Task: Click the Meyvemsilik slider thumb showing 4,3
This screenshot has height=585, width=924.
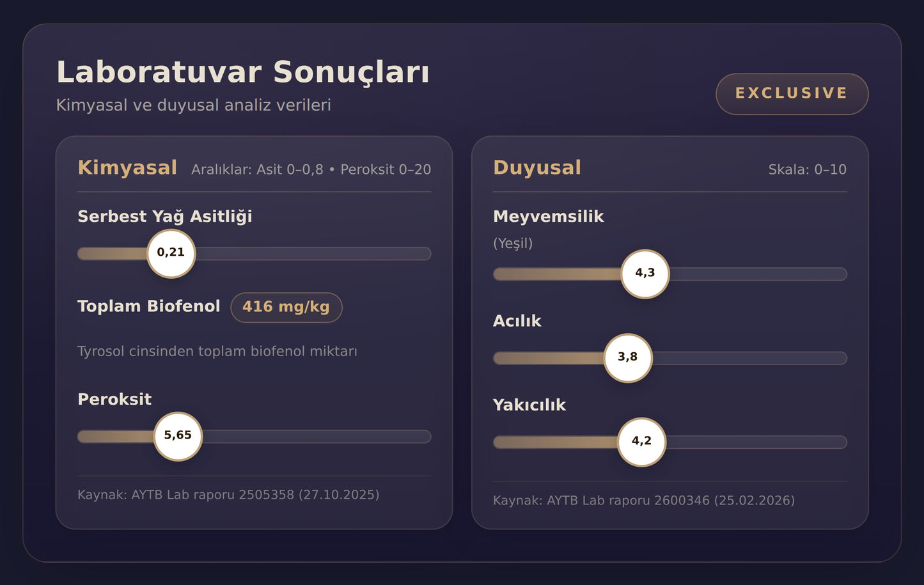Action: click(645, 274)
